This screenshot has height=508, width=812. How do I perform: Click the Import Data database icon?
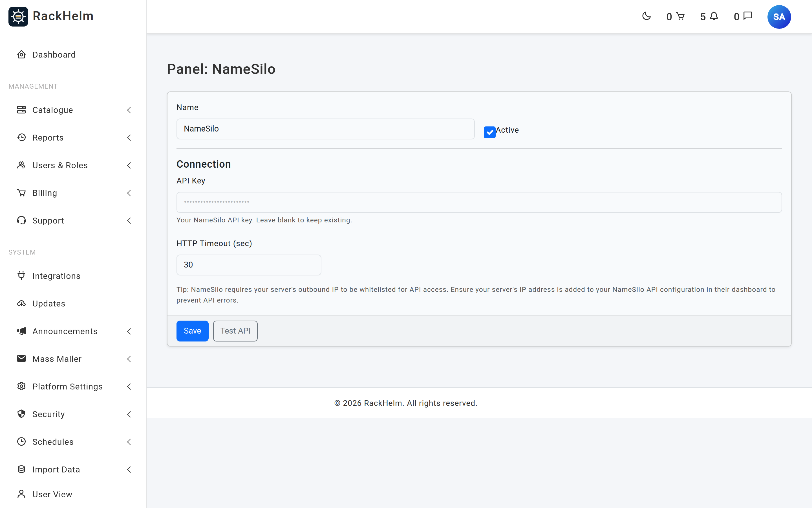click(x=21, y=469)
